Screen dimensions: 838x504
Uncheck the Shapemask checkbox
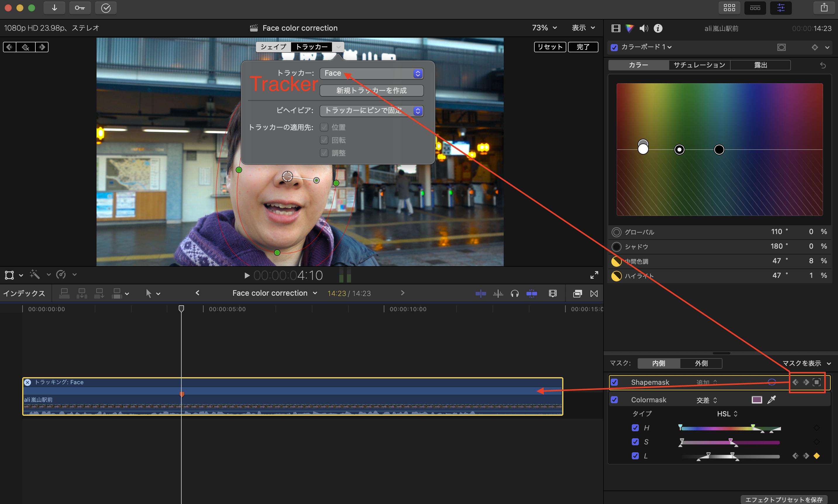[x=614, y=382]
